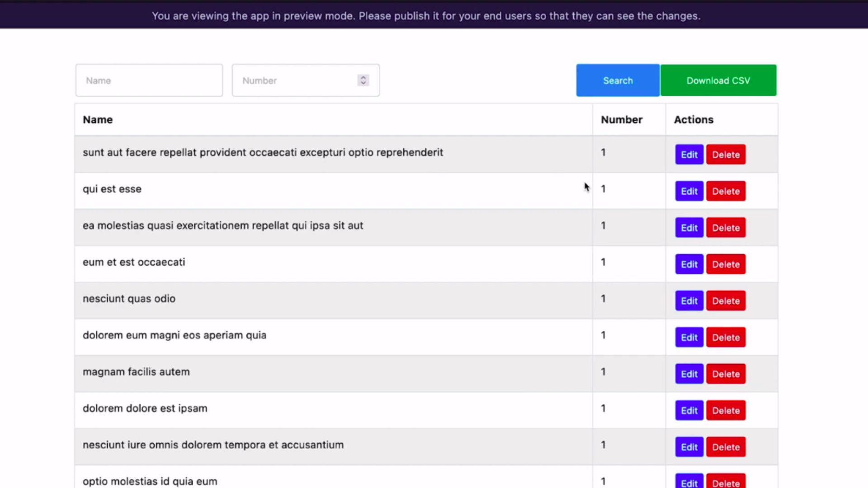Select the 'magnam facilis autem' cell
Image resolution: width=868 pixels, height=488 pixels.
tap(334, 374)
